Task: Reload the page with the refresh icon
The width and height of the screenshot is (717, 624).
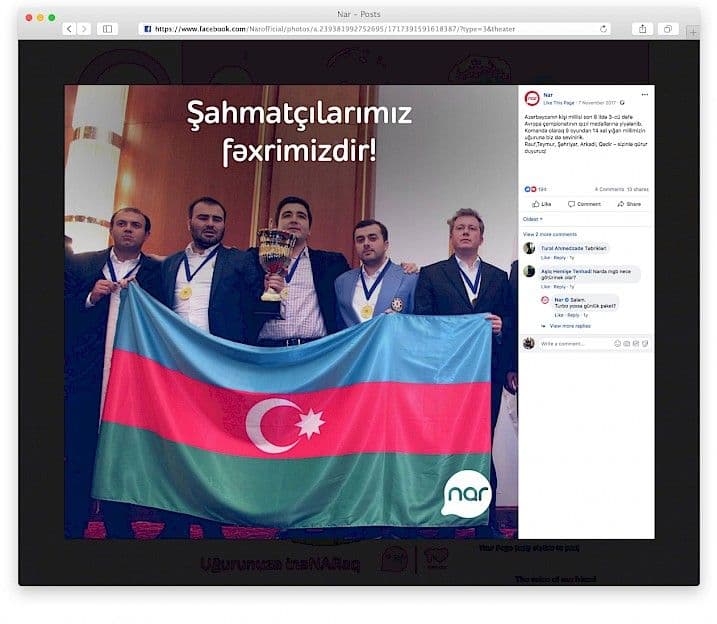Action: tap(603, 29)
